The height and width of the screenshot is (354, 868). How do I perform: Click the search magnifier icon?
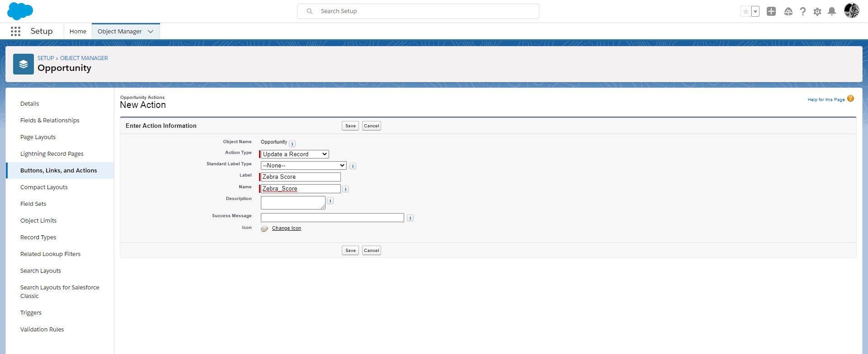click(310, 11)
